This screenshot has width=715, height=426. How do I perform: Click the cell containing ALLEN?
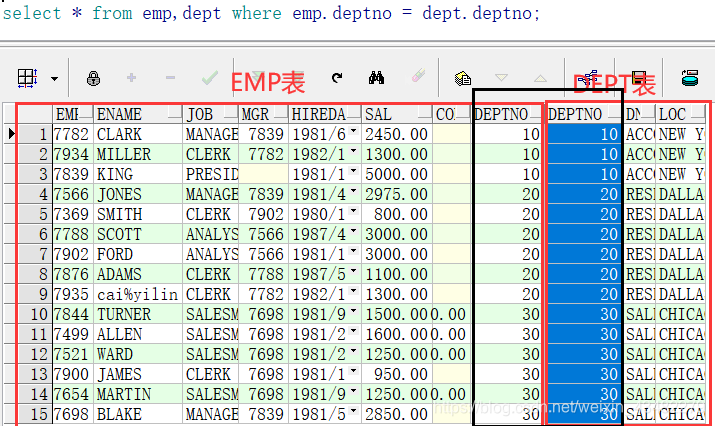(x=138, y=334)
